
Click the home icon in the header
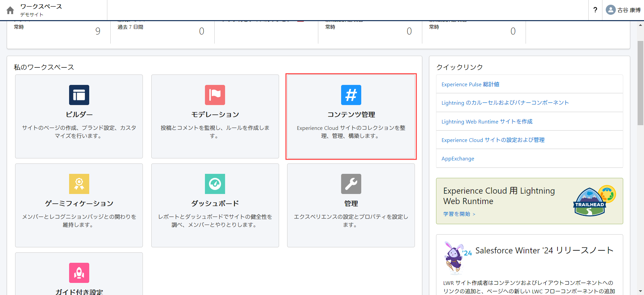click(10, 10)
